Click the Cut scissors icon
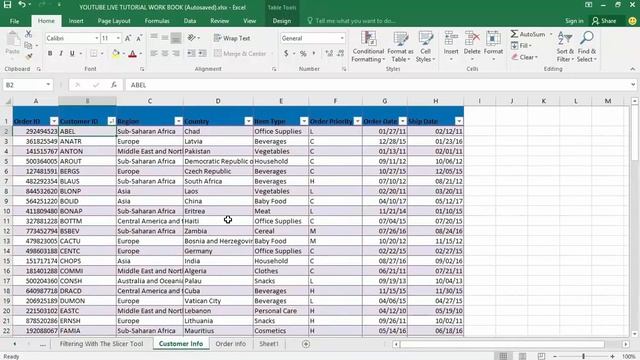The image size is (640, 360). coord(28,34)
